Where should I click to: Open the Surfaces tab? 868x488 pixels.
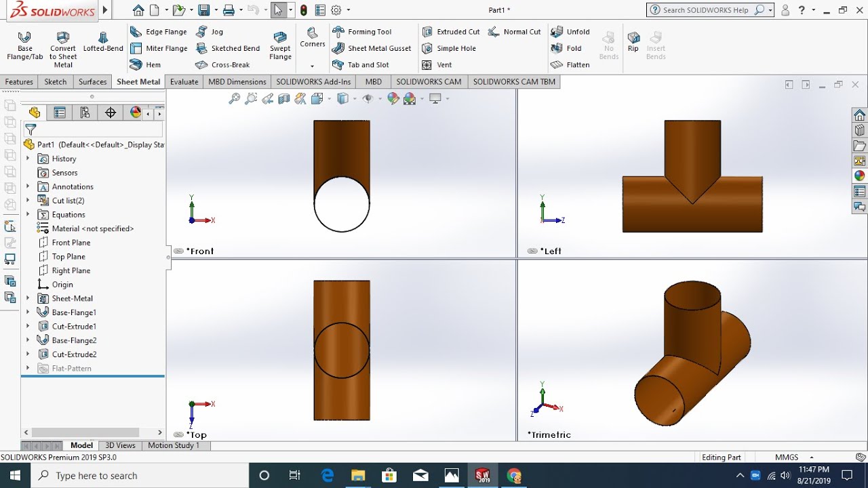tap(92, 82)
